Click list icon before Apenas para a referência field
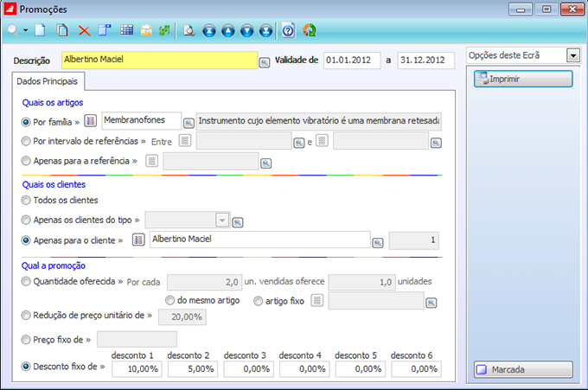 [152, 161]
